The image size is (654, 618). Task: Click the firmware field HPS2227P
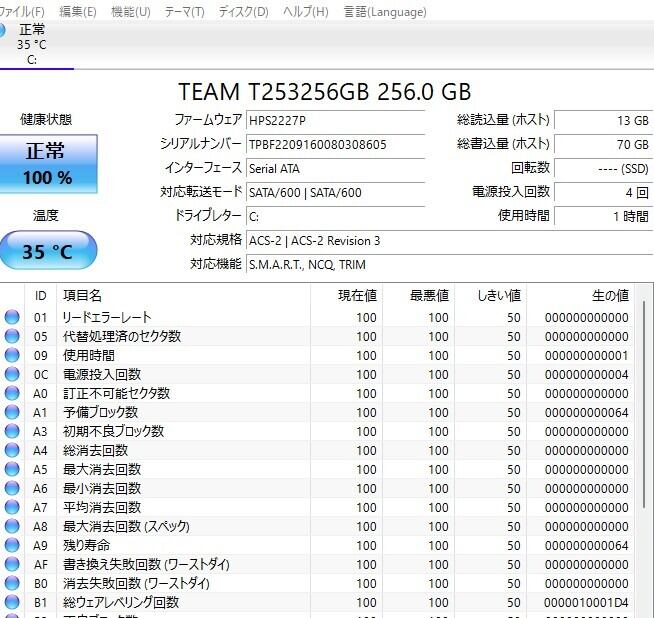click(335, 121)
